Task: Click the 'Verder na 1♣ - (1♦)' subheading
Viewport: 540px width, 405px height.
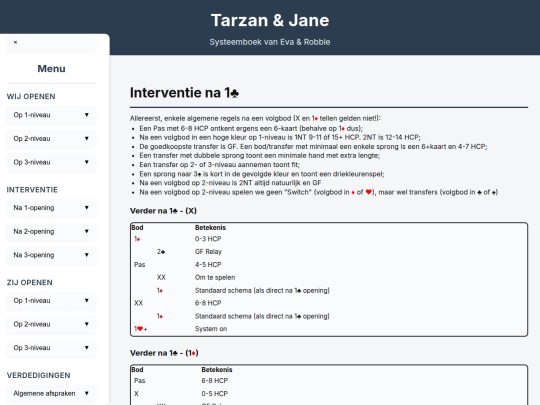Action: coord(164,353)
